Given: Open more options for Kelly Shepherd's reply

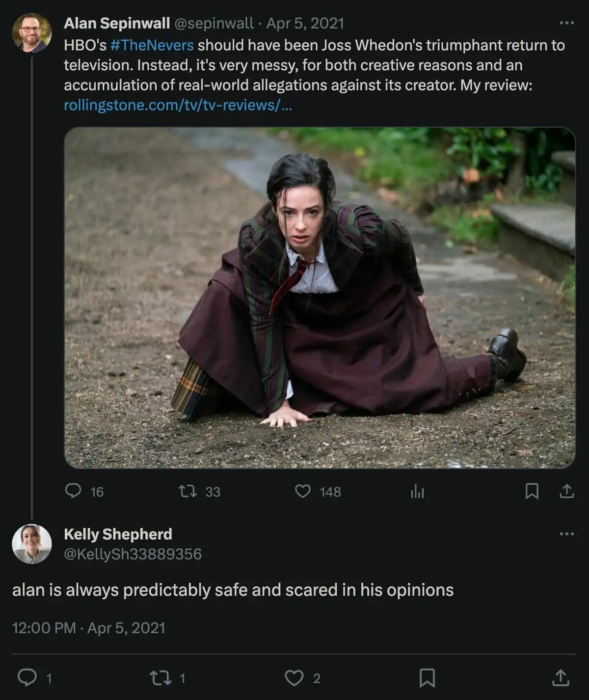Looking at the screenshot, I should [566, 534].
